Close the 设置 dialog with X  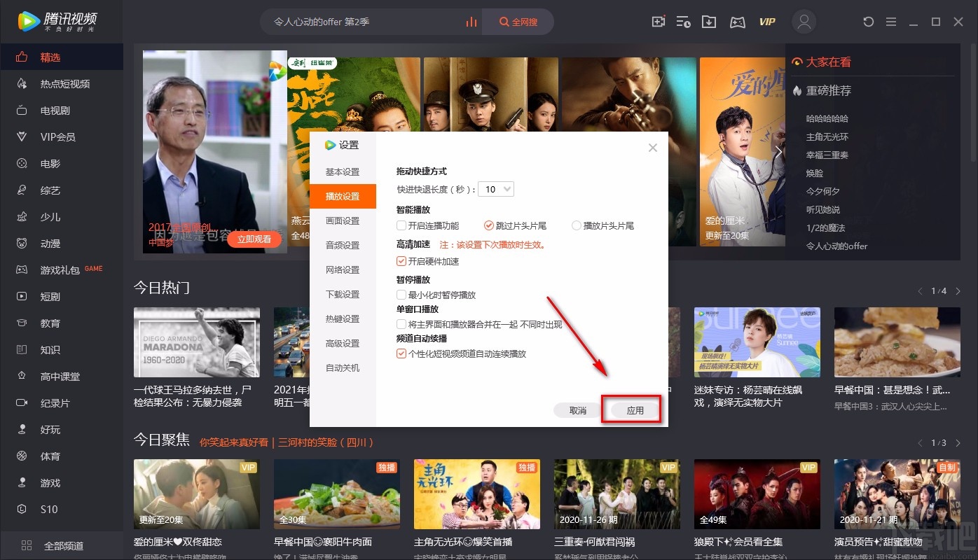point(653,148)
